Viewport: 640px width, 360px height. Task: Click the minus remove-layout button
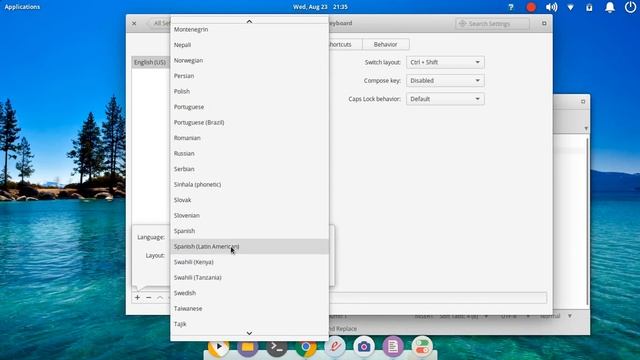click(149, 298)
